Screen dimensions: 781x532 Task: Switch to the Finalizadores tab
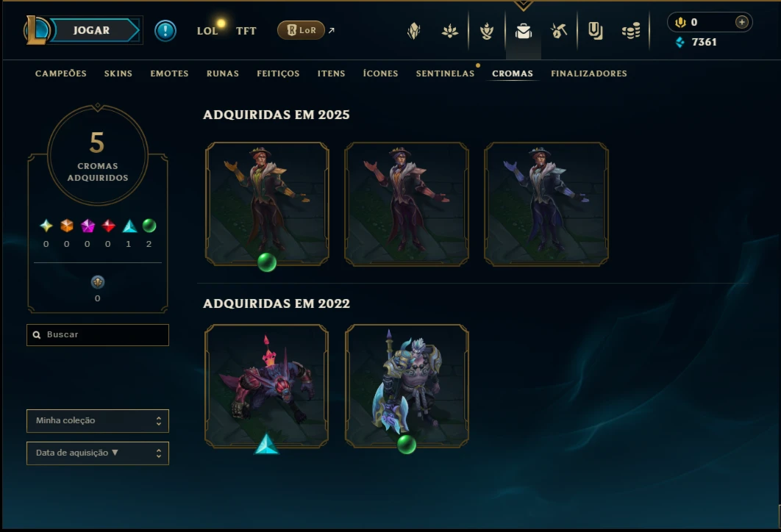[589, 73]
